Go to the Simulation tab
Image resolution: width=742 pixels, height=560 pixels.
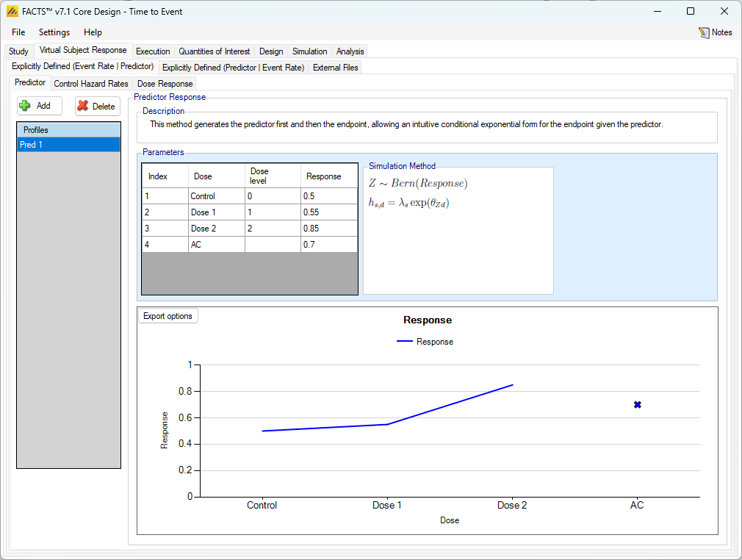(x=309, y=51)
